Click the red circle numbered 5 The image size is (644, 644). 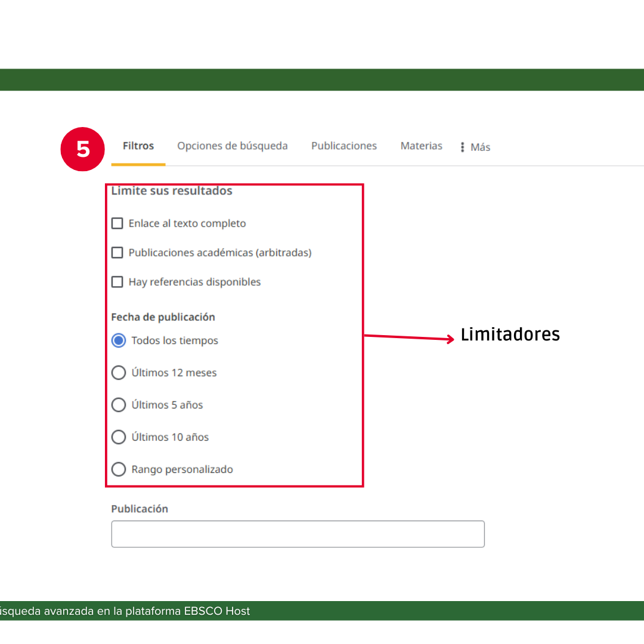82,149
